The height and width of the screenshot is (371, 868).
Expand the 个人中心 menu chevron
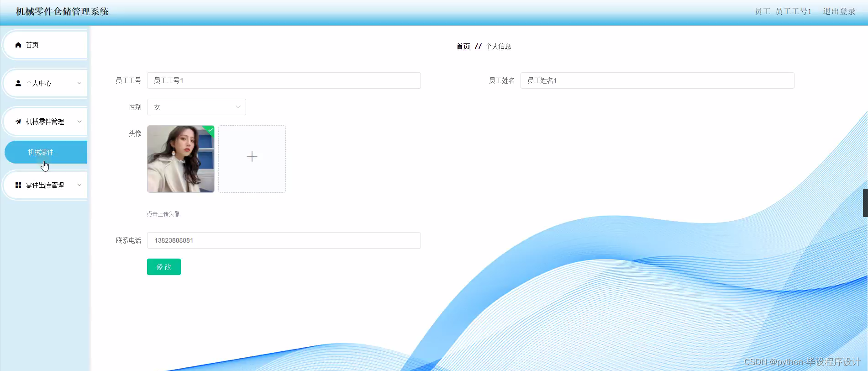coord(79,83)
